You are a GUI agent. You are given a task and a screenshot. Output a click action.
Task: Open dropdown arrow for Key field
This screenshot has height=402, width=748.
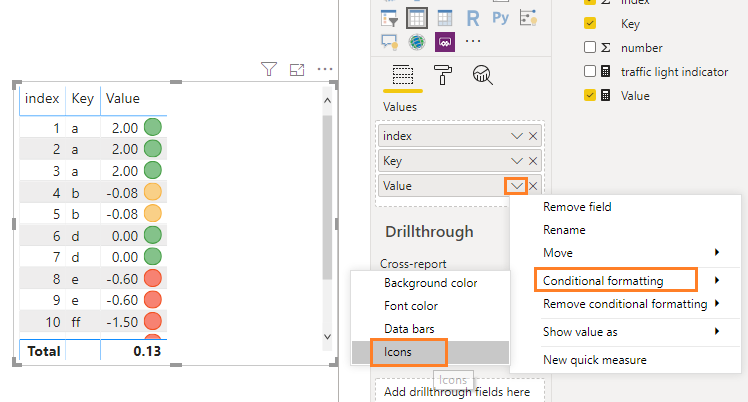tap(517, 161)
